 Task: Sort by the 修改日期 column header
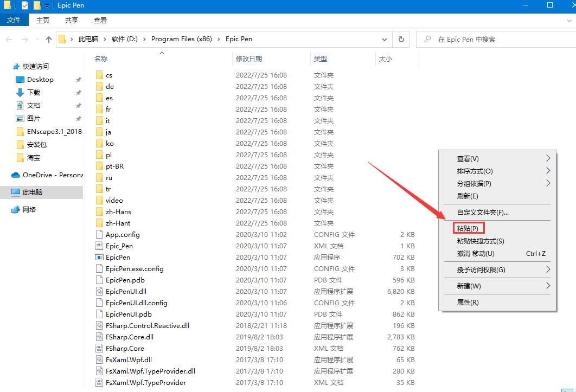tap(249, 59)
